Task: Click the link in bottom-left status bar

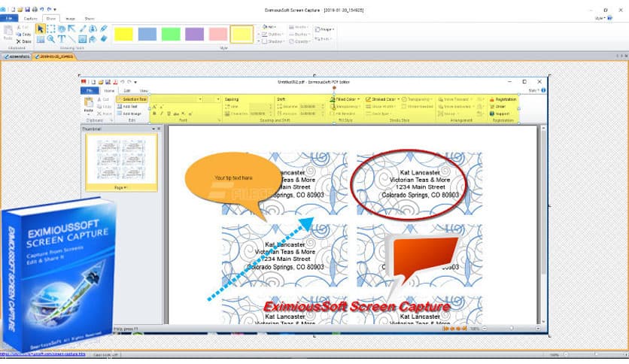Action: 43,354
